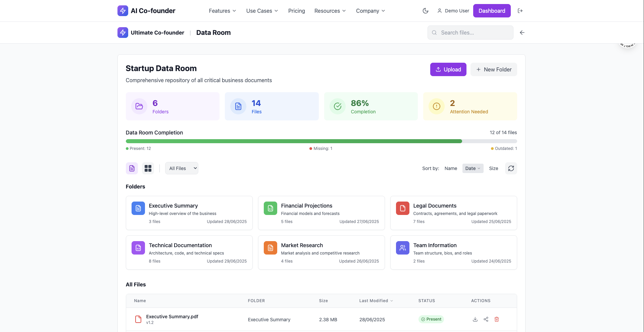Open the Resources menu

(330, 10)
